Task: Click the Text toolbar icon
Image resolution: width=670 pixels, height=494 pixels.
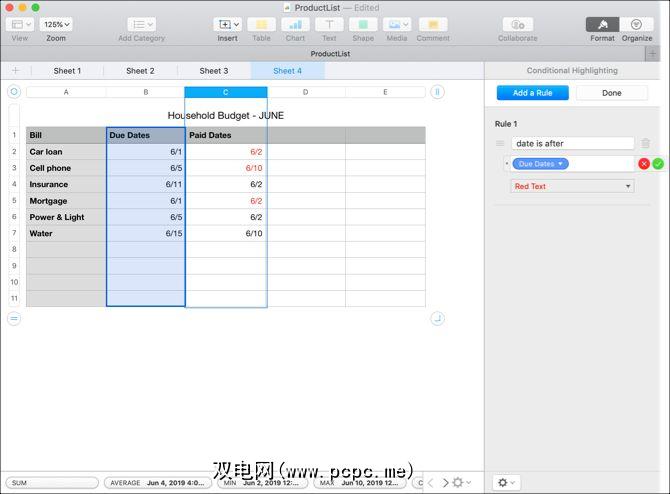Action: click(x=329, y=24)
